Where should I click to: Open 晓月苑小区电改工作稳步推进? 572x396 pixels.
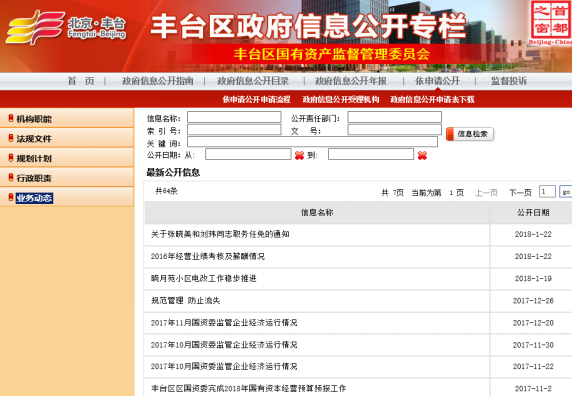204,279
